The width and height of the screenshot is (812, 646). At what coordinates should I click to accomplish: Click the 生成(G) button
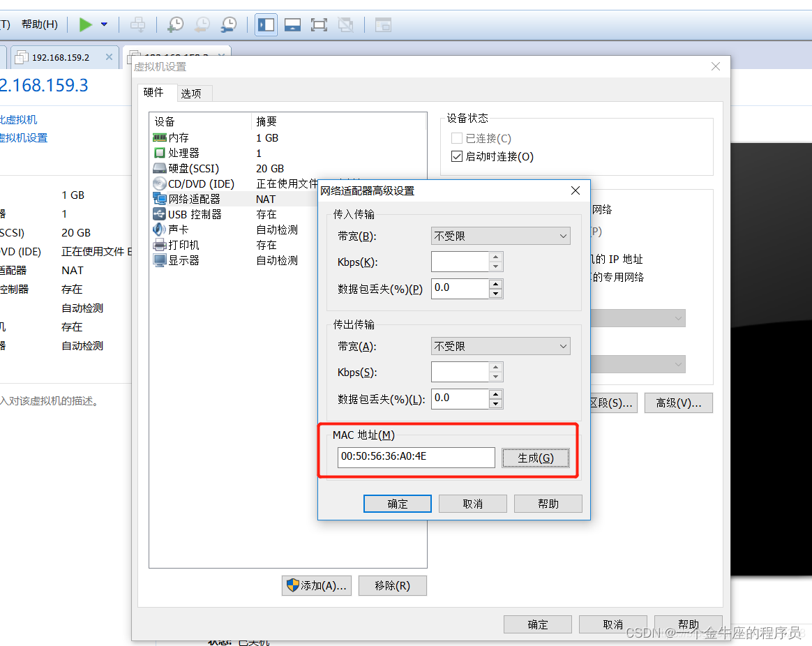[536, 458]
